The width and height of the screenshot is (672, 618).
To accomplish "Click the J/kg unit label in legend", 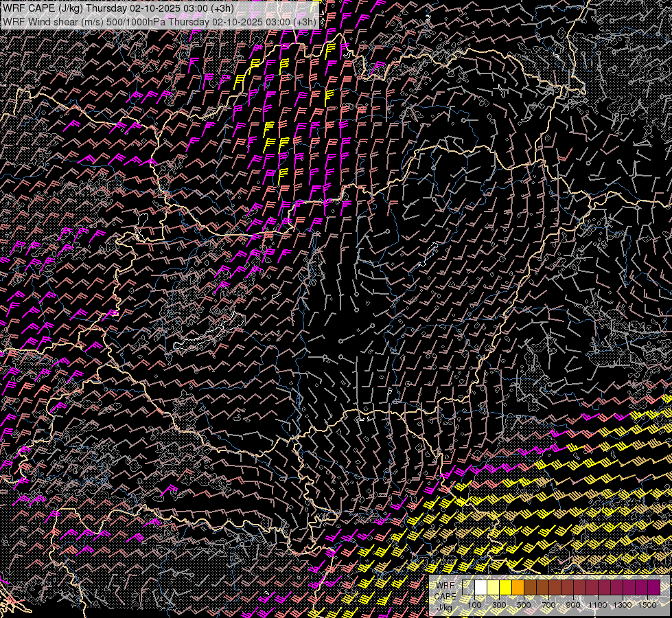I will point(444,607).
